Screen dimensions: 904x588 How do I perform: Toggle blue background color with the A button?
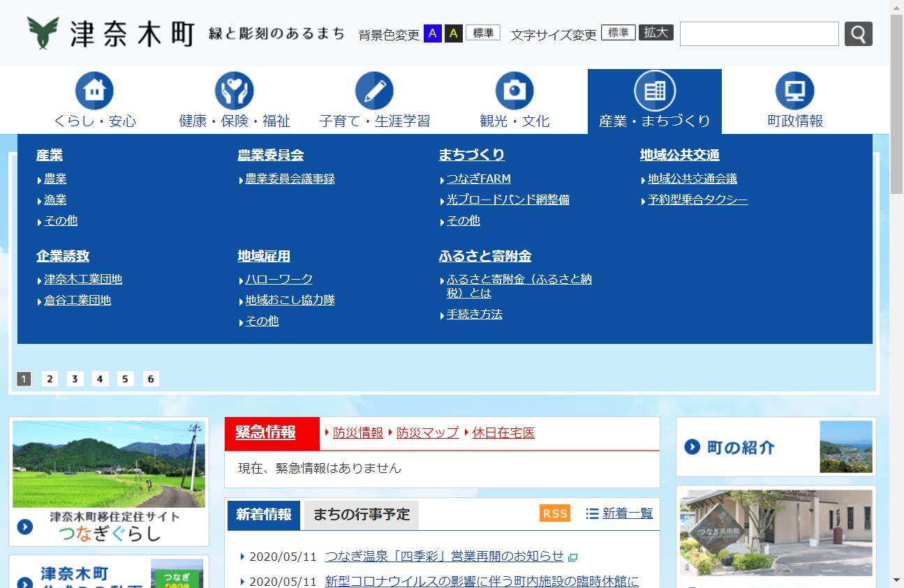[433, 32]
